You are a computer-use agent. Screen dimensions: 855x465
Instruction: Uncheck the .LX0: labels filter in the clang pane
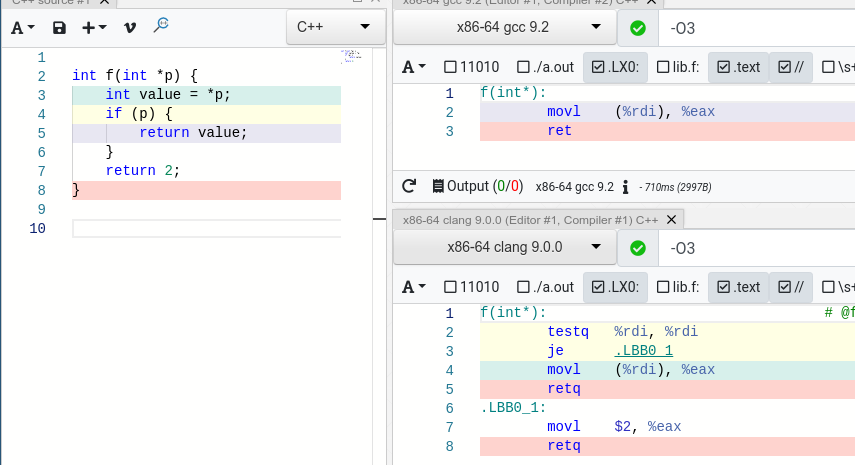[615, 287]
